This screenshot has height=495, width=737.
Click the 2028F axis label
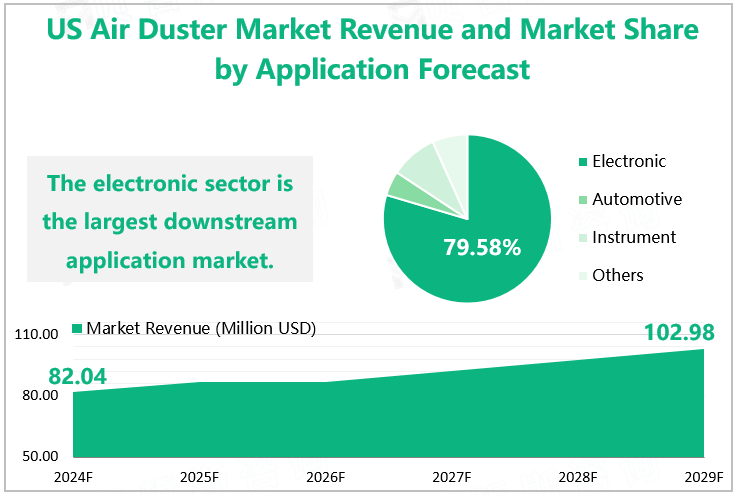(x=578, y=477)
